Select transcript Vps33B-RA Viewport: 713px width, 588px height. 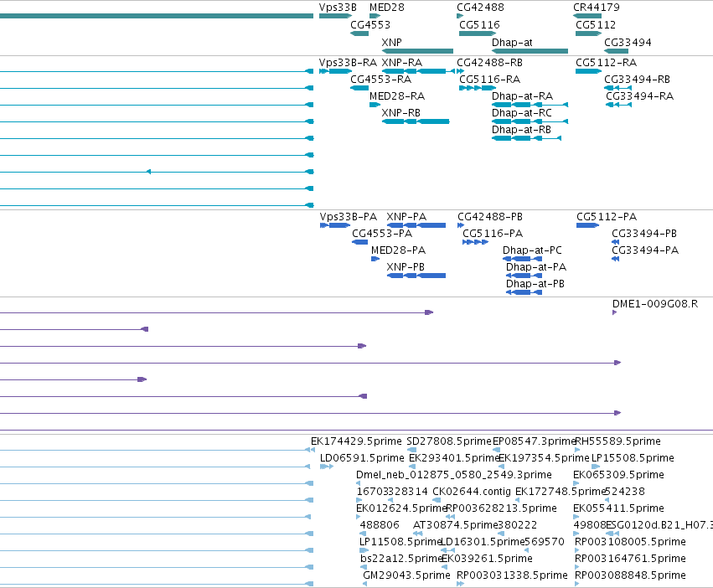click(x=348, y=62)
